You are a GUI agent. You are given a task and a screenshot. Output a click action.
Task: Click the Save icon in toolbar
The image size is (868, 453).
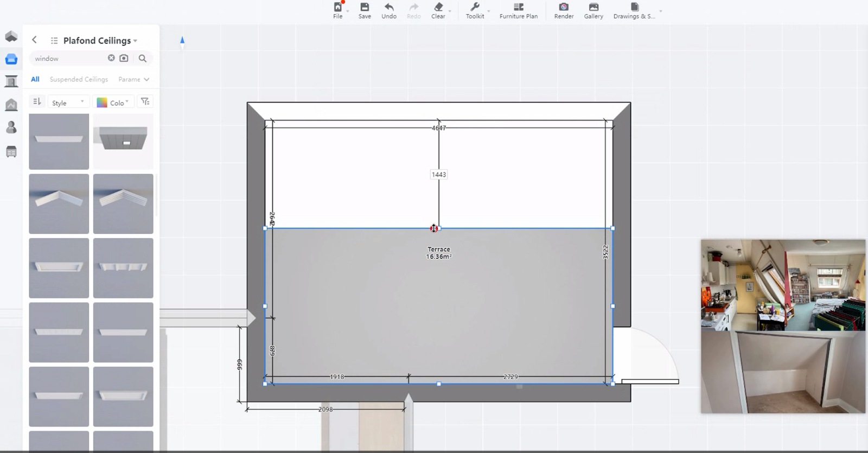pos(365,10)
